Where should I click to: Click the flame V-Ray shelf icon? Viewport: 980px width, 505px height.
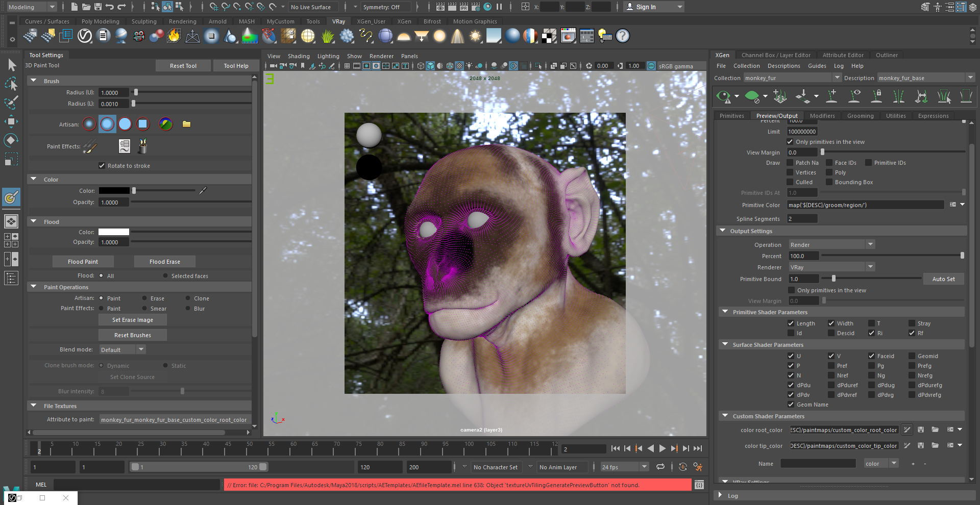tap(174, 36)
